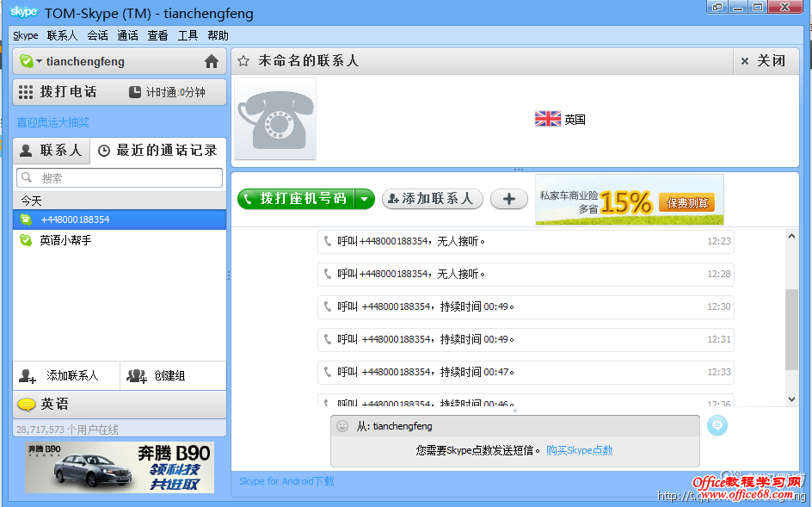Click the 计时通 clock icon

coord(135,91)
